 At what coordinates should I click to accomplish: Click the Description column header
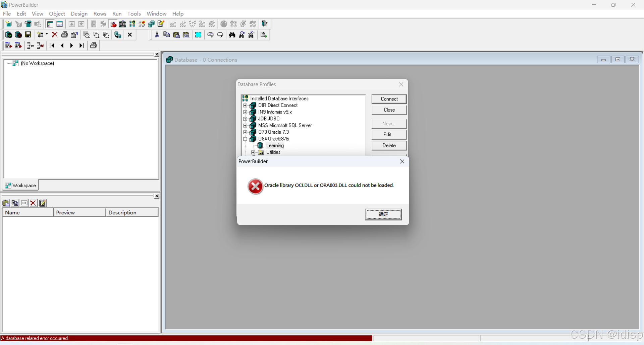click(x=132, y=213)
